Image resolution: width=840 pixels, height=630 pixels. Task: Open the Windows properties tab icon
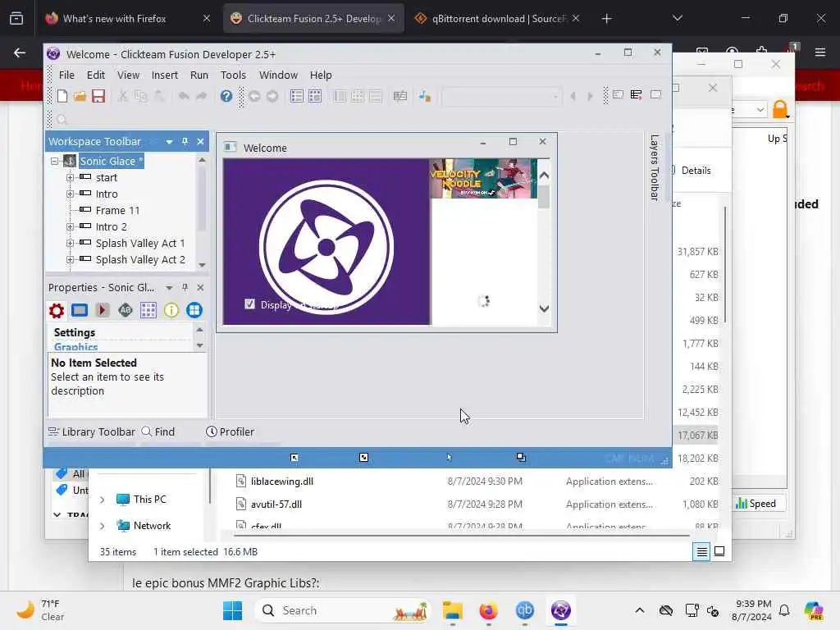tap(194, 310)
